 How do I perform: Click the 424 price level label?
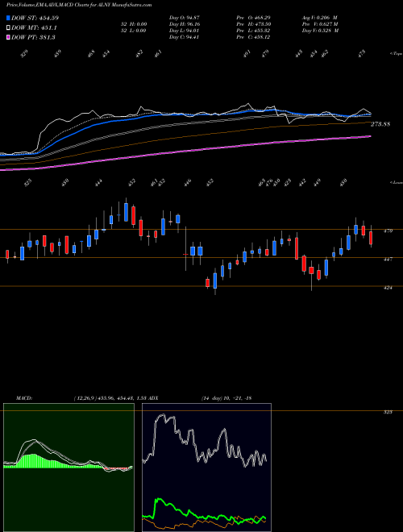pyautogui.click(x=388, y=288)
